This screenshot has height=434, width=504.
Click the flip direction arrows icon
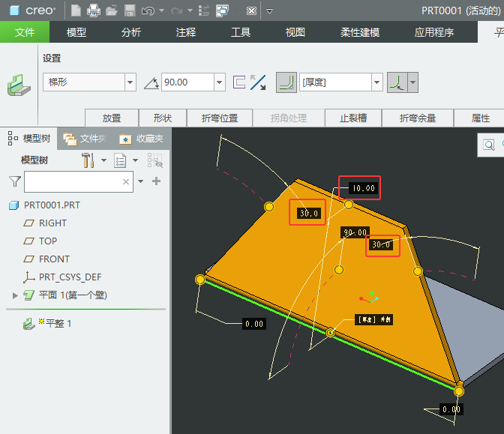click(258, 82)
